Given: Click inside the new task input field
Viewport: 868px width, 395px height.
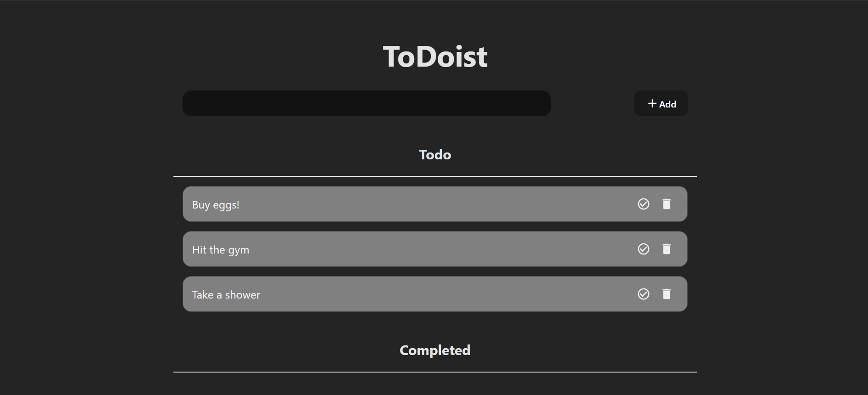Looking at the screenshot, I should pyautogui.click(x=366, y=103).
